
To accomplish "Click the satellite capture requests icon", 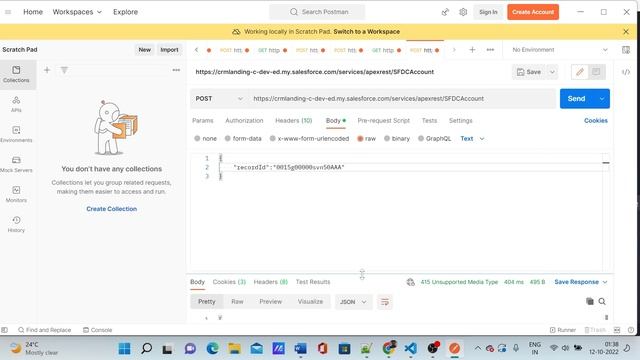I will coord(445,12).
